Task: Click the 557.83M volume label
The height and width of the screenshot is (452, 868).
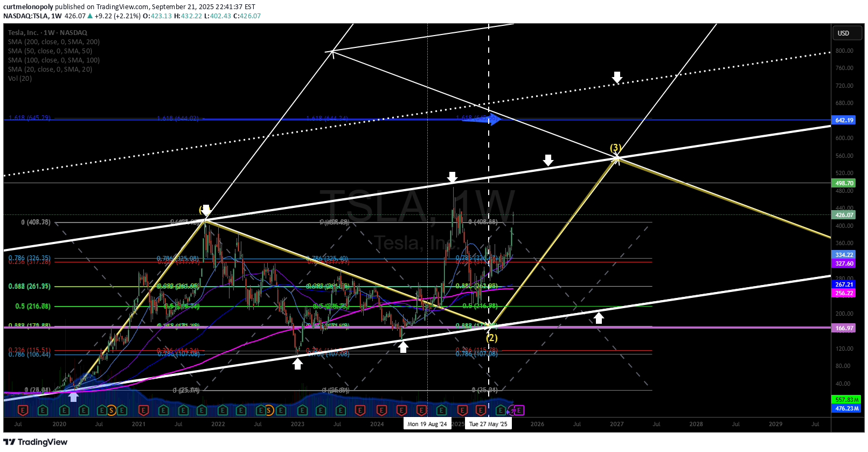Action: pos(846,400)
